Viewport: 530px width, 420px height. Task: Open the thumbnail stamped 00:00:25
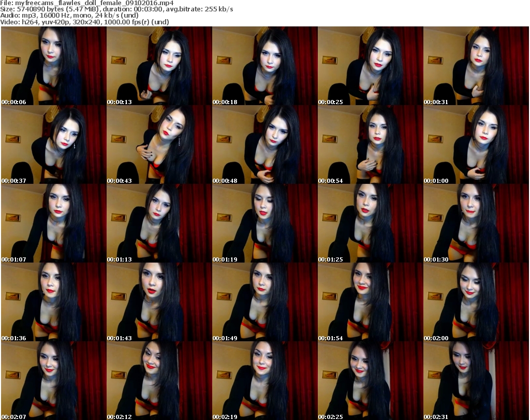pos(370,66)
